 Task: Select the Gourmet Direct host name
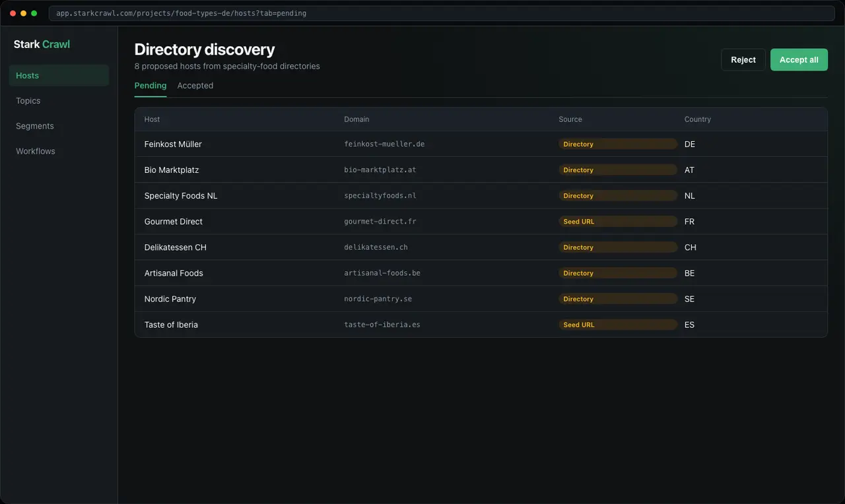[174, 221]
